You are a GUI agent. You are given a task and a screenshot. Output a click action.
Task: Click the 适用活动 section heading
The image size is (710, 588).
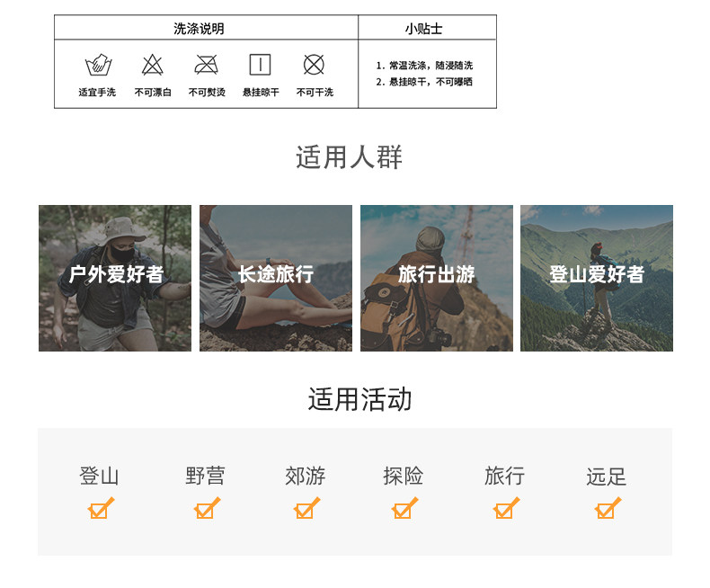[x=360, y=399]
